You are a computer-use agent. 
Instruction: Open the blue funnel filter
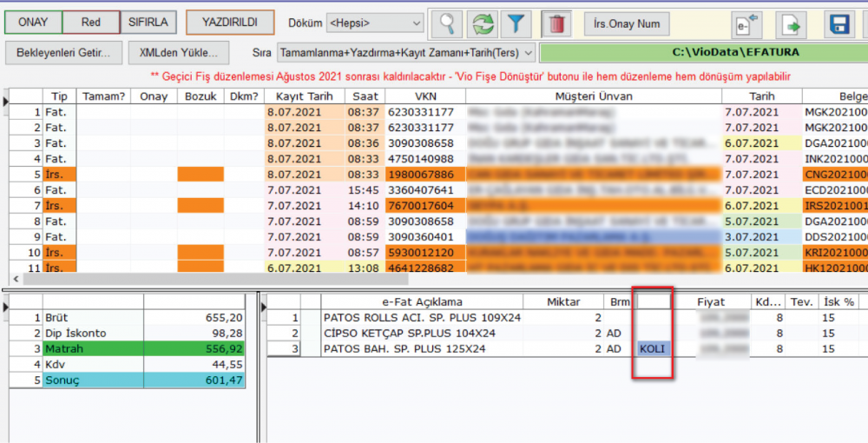[518, 23]
